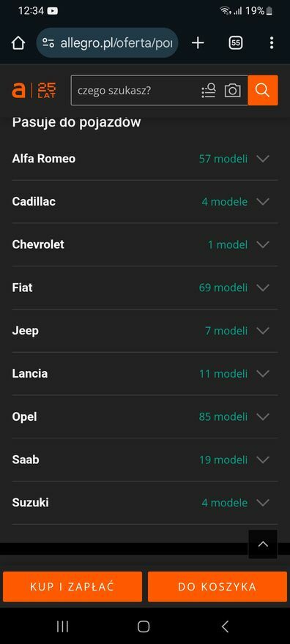Screen dimensions: 290x644
Task: Tap the back-to-top arrow button
Action: [x=263, y=544]
